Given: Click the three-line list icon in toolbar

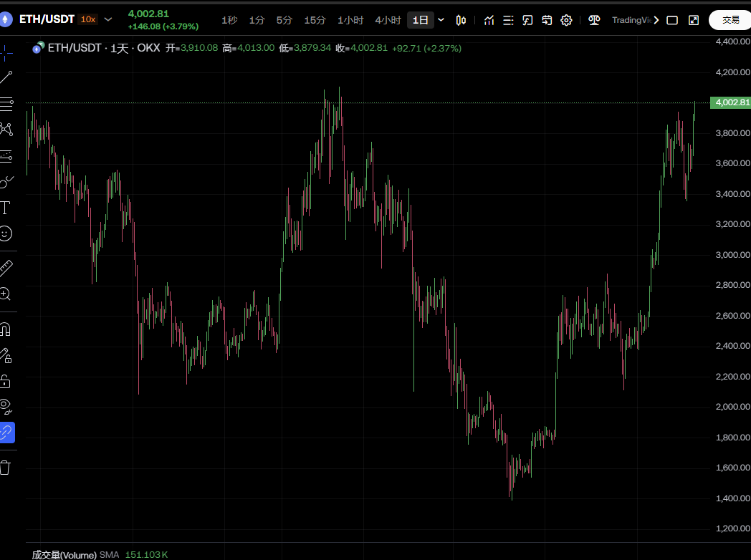Looking at the screenshot, I should click(x=508, y=20).
